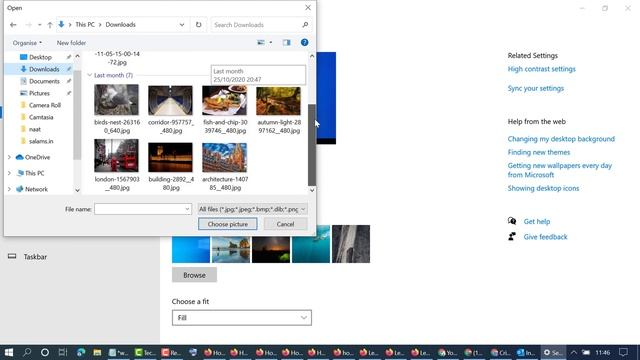Expand the This PC tree node

click(x=9, y=173)
